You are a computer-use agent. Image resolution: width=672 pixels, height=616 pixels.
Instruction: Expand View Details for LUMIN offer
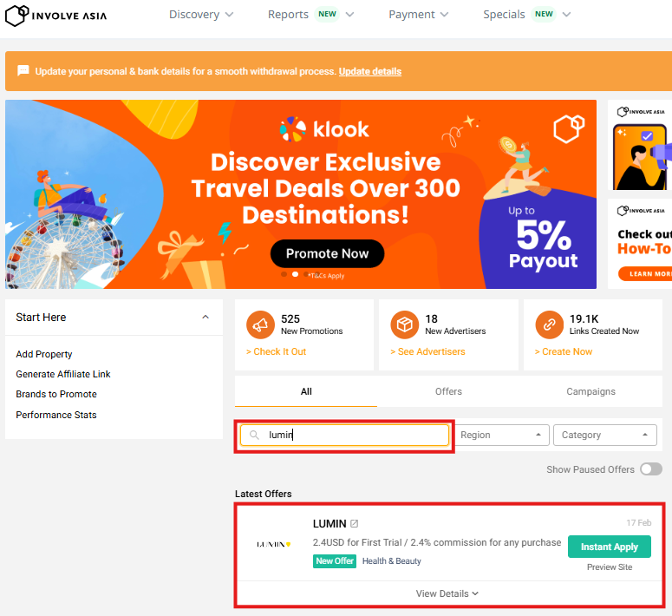(447, 593)
